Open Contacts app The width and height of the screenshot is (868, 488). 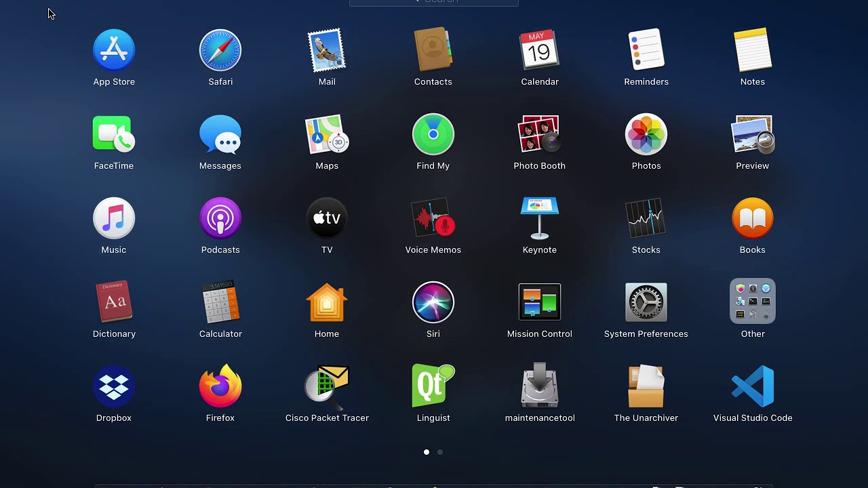(x=433, y=49)
